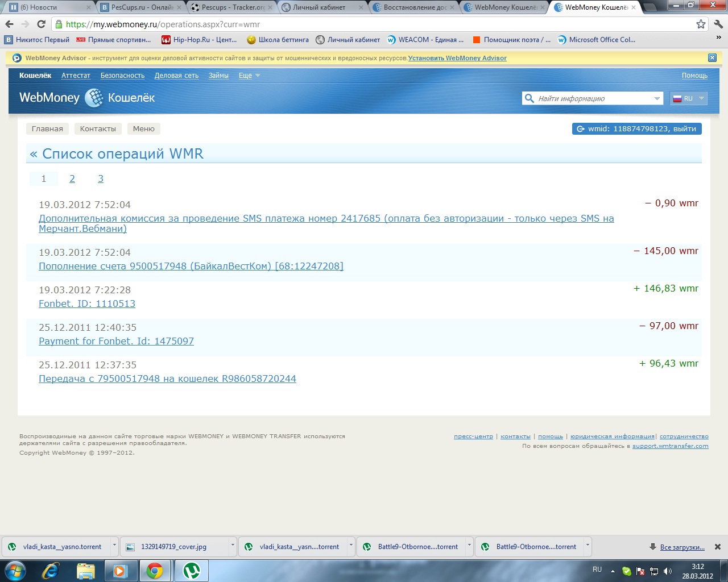Click the browser Back arrow
This screenshot has height=582, width=728.
(9, 24)
